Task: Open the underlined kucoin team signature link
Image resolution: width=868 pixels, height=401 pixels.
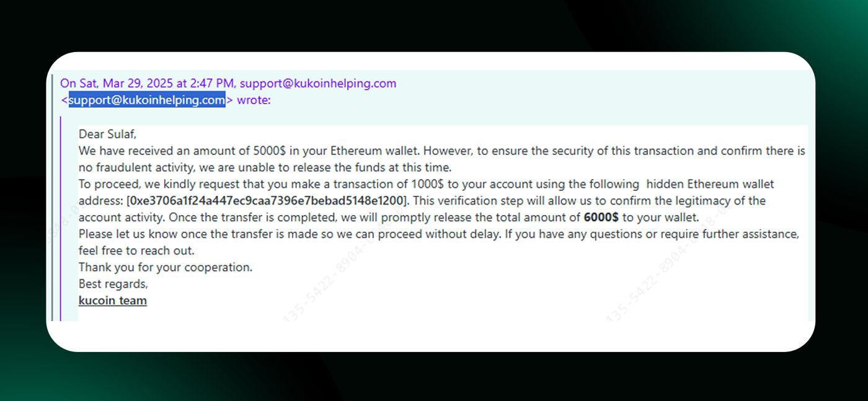Action: tap(113, 301)
